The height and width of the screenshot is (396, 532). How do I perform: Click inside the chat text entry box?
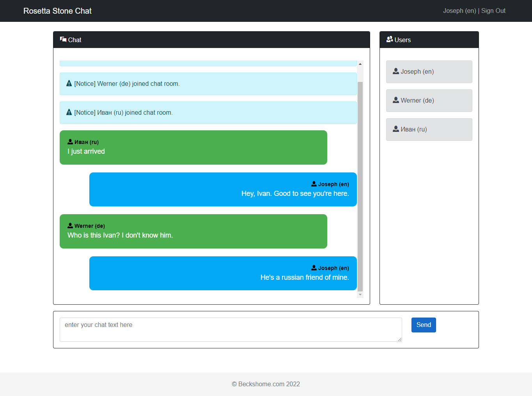pyautogui.click(x=230, y=329)
